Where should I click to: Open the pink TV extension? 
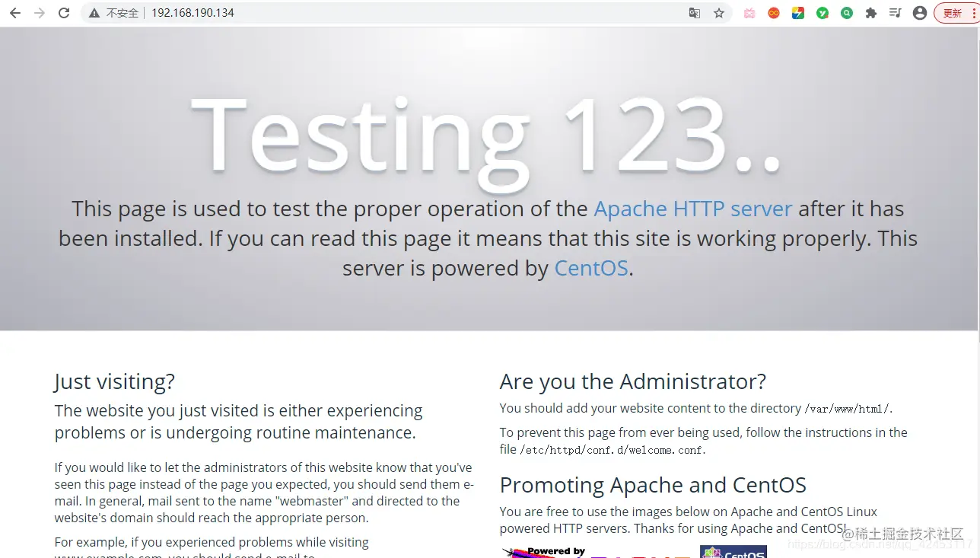(749, 13)
